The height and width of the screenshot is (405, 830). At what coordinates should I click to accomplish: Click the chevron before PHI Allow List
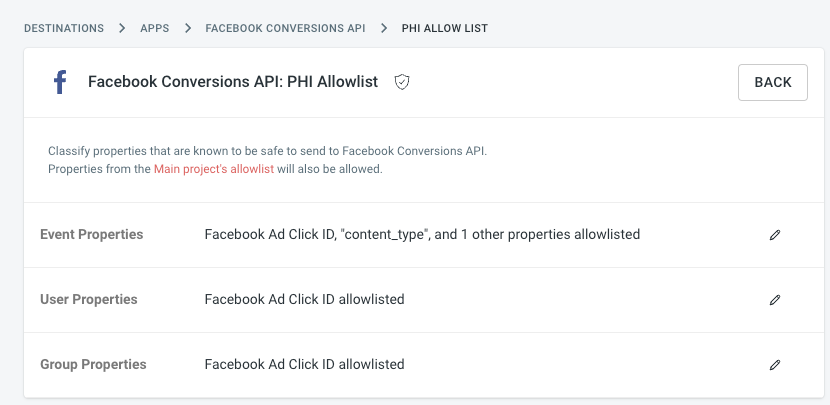pyautogui.click(x=384, y=28)
